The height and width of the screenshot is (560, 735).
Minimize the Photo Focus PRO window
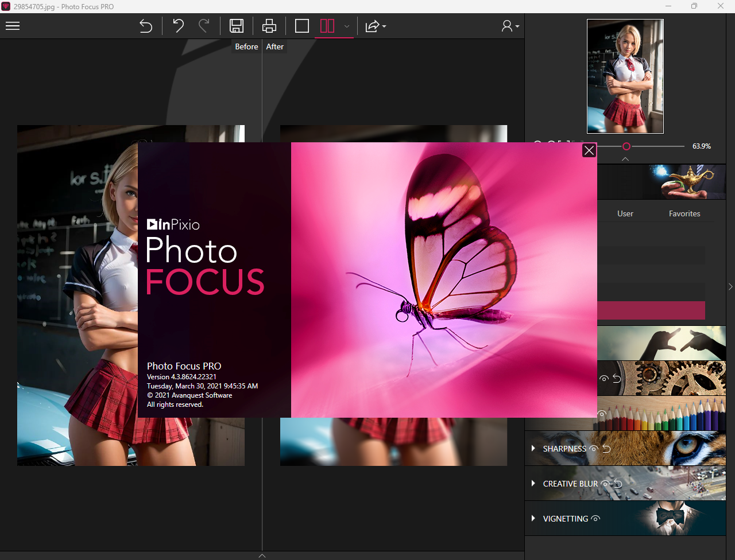point(668,6)
